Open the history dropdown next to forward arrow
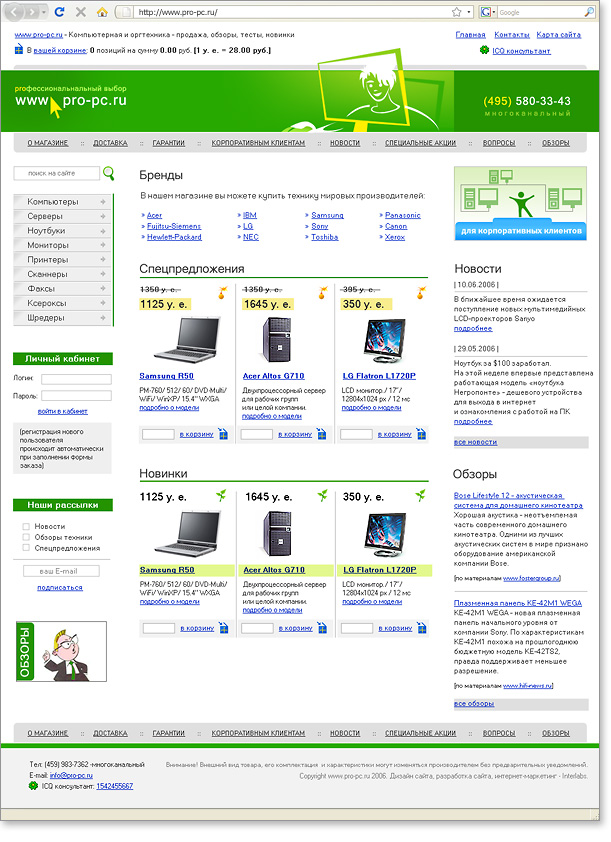Viewport: 611px width, 842px height. click(44, 11)
